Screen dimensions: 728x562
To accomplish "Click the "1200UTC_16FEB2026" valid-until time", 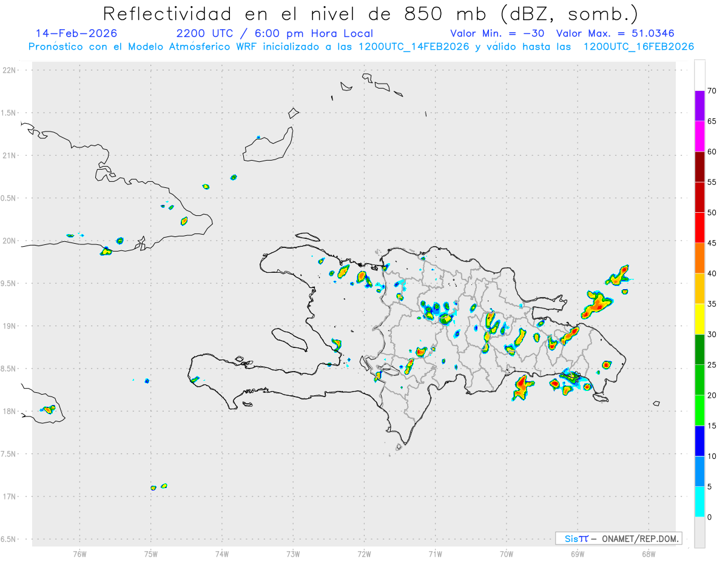I will tap(638, 47).
